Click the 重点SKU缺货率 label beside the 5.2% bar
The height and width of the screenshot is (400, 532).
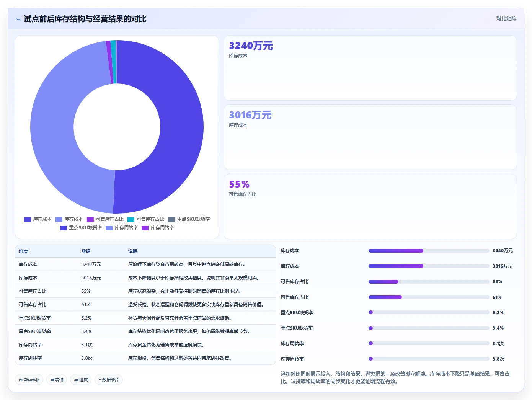tap(297, 313)
